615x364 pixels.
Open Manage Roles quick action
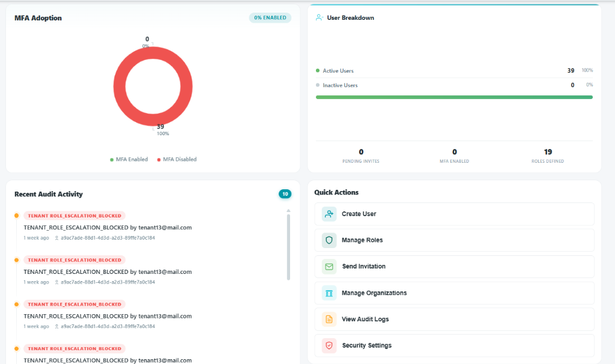tap(454, 240)
